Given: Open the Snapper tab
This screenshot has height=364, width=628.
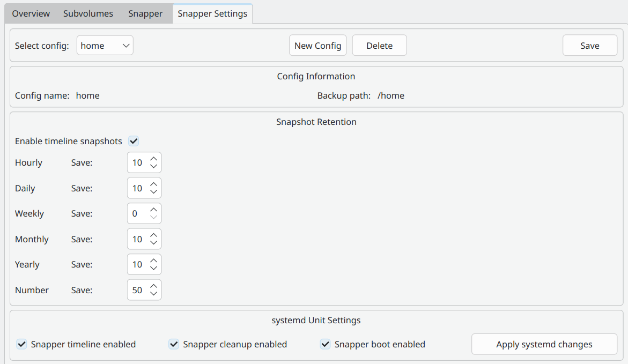Looking at the screenshot, I should [145, 13].
